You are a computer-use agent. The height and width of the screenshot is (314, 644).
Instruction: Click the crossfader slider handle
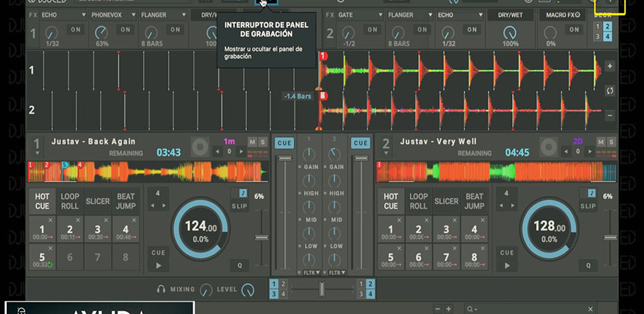[x=322, y=289]
